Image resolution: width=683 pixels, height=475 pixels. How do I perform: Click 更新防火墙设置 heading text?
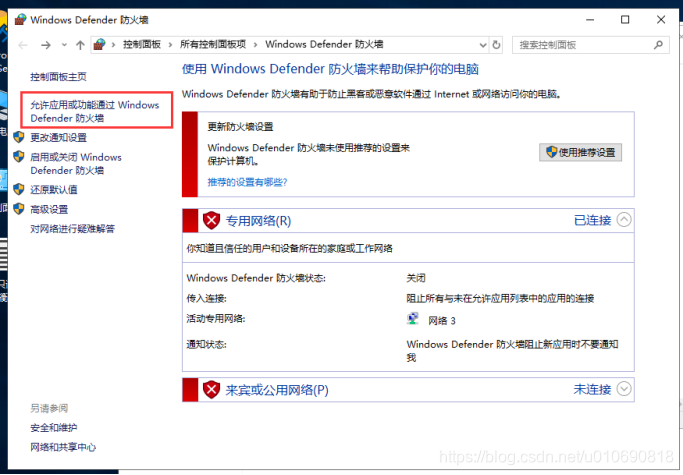point(240,127)
